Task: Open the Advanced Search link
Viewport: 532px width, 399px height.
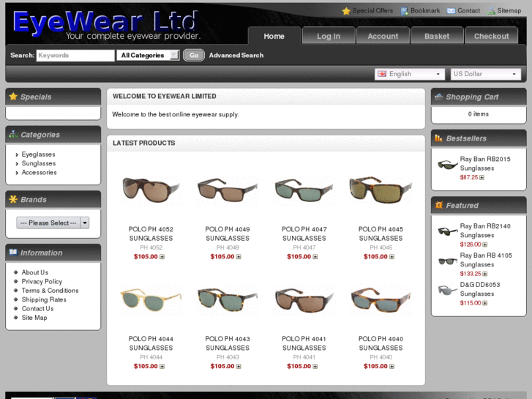Action: 236,56
